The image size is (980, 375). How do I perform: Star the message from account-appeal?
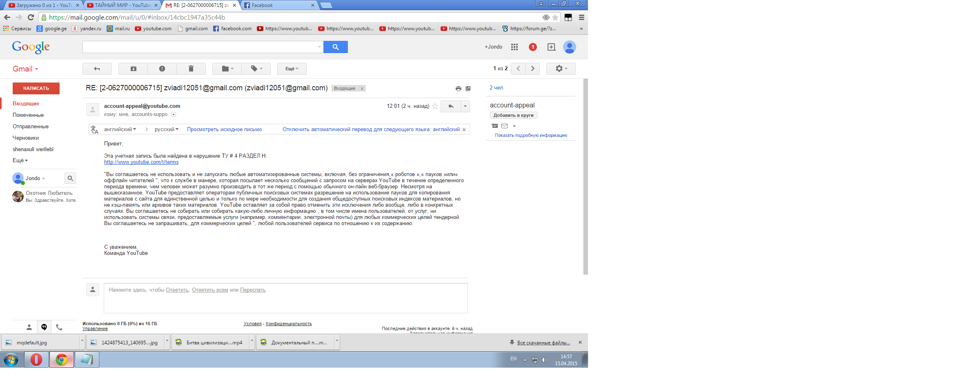(x=435, y=106)
